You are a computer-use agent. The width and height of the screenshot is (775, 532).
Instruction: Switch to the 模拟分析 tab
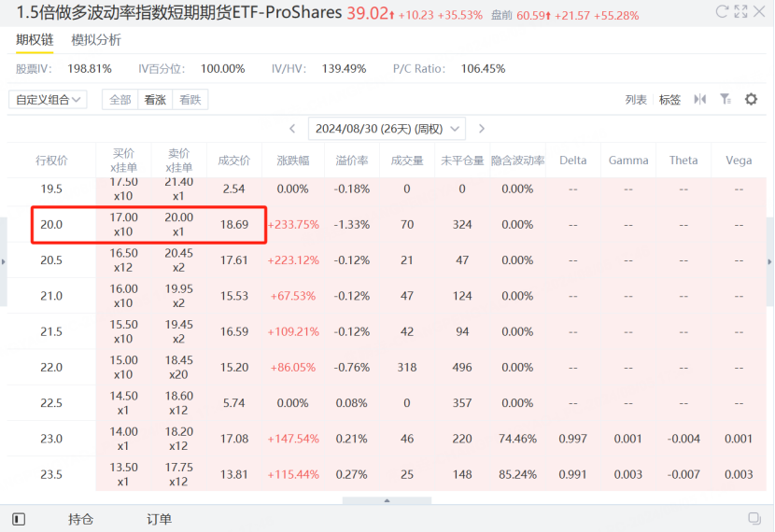click(x=96, y=40)
